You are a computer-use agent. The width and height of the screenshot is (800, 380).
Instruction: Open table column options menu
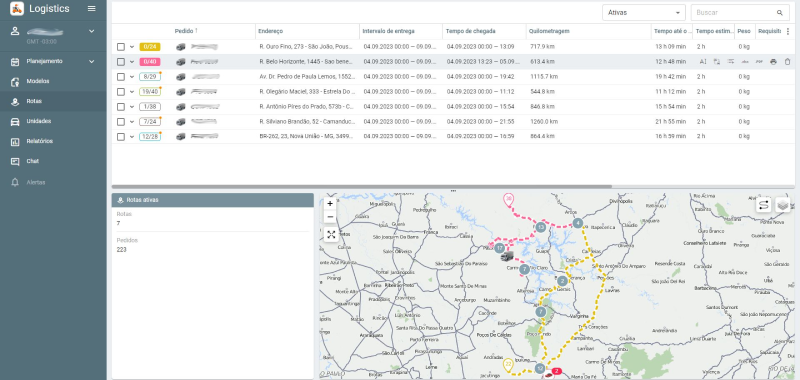coord(788,31)
